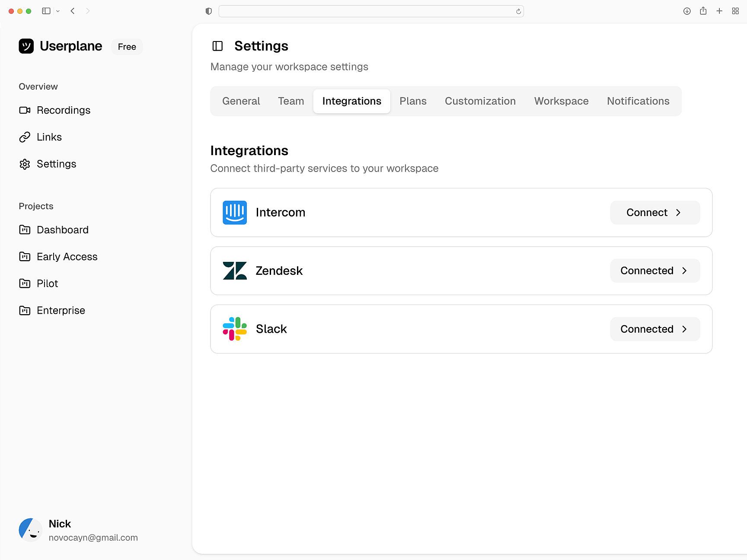Click the Intercom integration logo
Viewport: 747px width, 560px height.
tap(234, 212)
